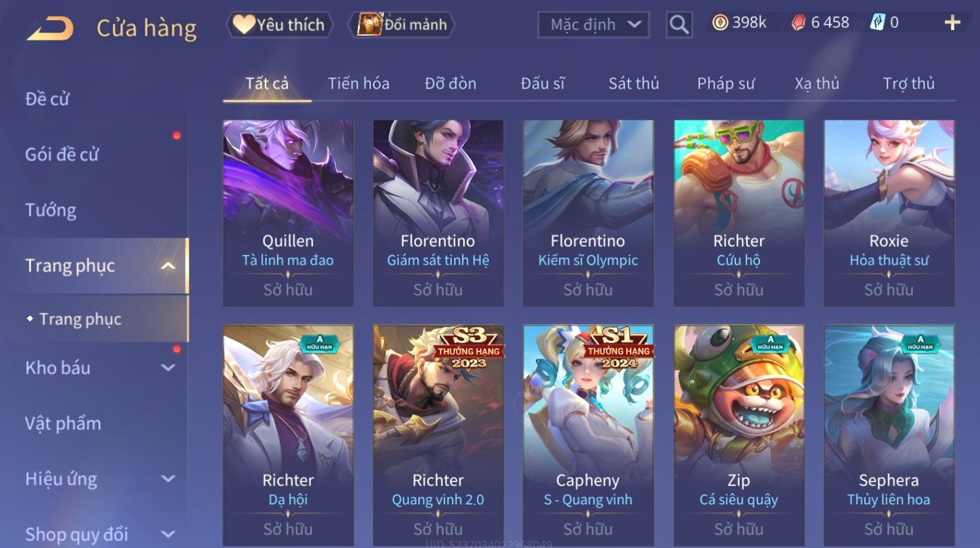Open Yêu thích favorites heart button

(x=279, y=25)
